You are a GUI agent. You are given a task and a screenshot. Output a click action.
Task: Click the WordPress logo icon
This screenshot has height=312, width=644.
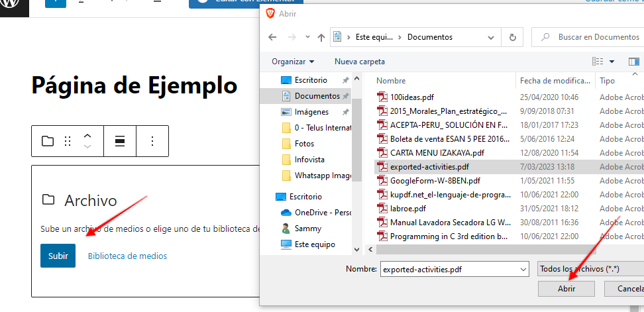click(14, 2)
